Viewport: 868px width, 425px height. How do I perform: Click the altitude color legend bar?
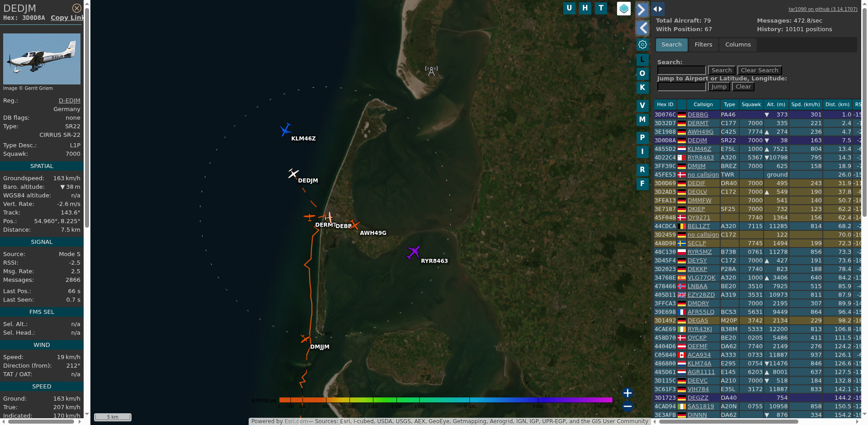pos(445,400)
